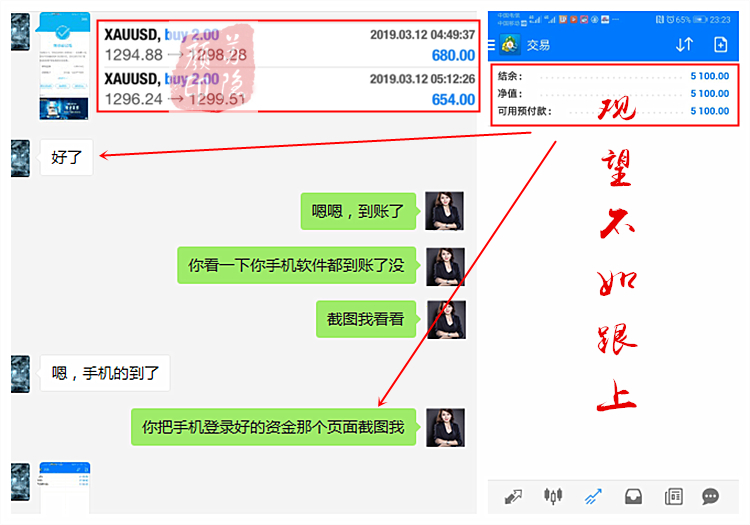
Task: Tap the new order plus icon
Action: (720, 44)
